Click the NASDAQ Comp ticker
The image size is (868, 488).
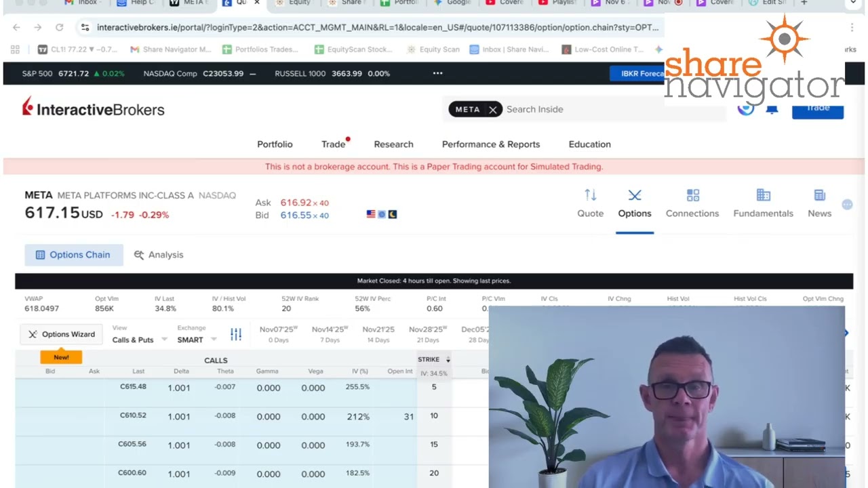200,73
